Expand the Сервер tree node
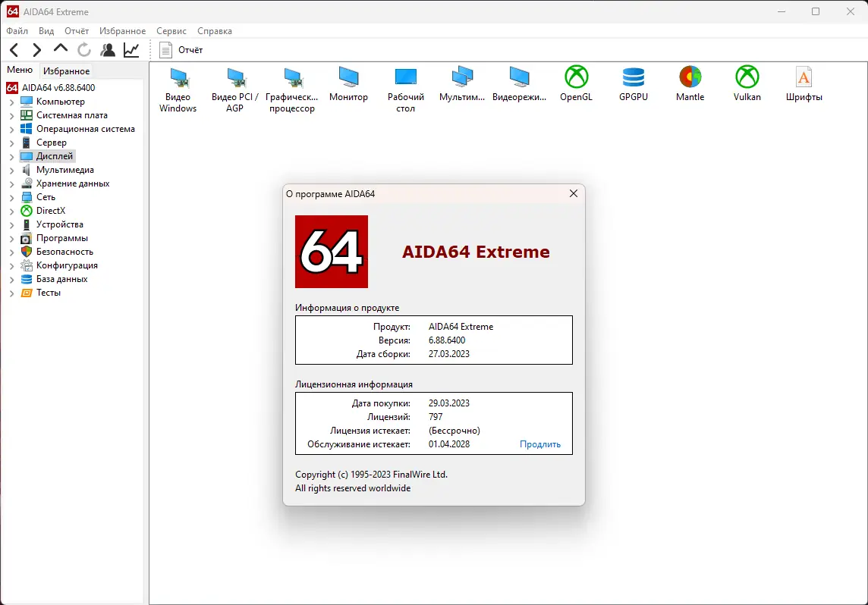 (11, 143)
